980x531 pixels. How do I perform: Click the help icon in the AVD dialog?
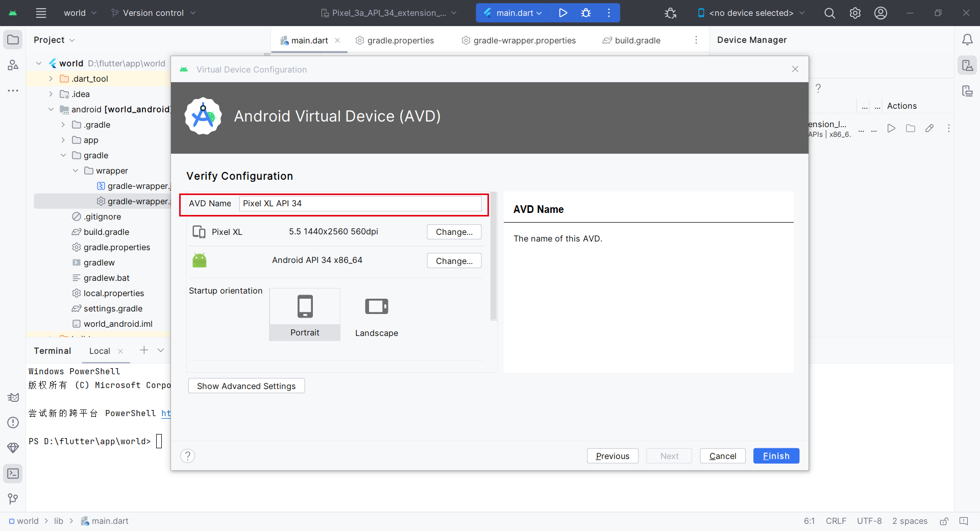pos(188,456)
